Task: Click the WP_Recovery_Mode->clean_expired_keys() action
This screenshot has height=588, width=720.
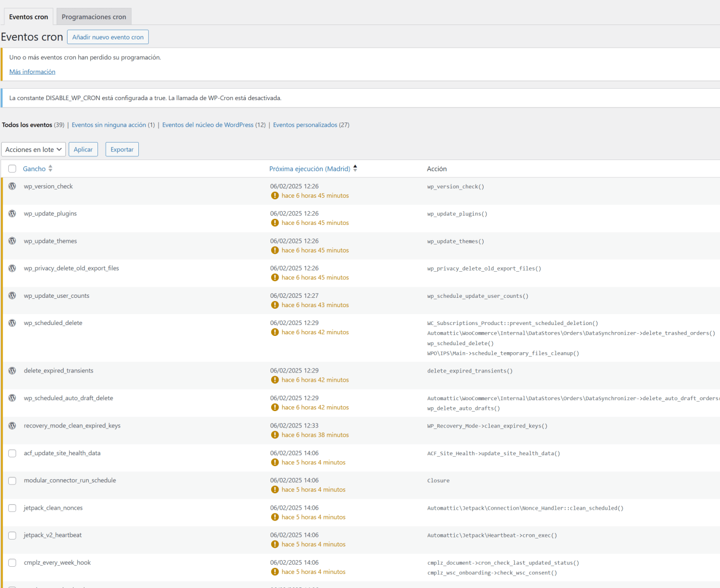Action: click(487, 426)
